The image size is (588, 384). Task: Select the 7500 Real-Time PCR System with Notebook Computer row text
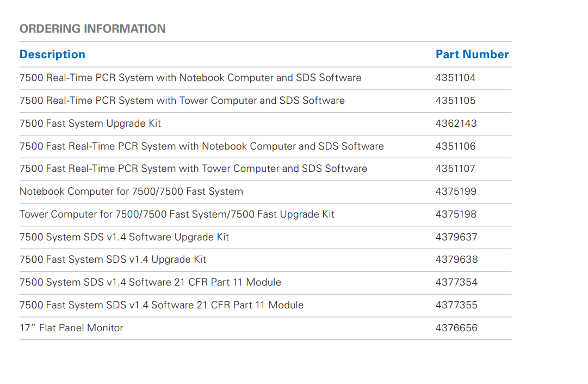[x=190, y=78]
